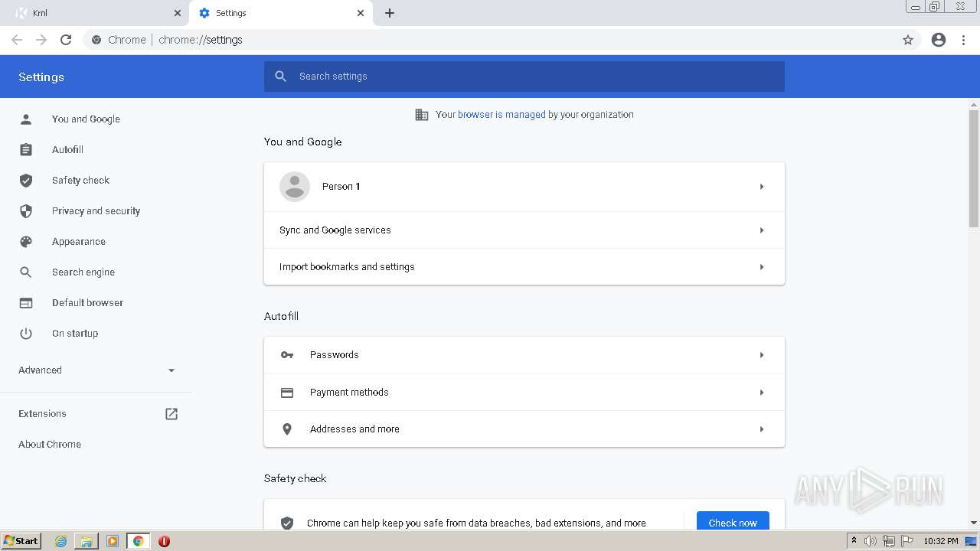Focus the Search settings field
This screenshot has width=980, height=551.
click(x=524, y=77)
